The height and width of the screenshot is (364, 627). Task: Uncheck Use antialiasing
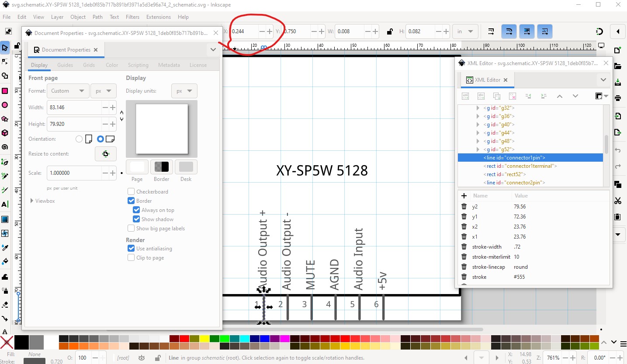131,249
